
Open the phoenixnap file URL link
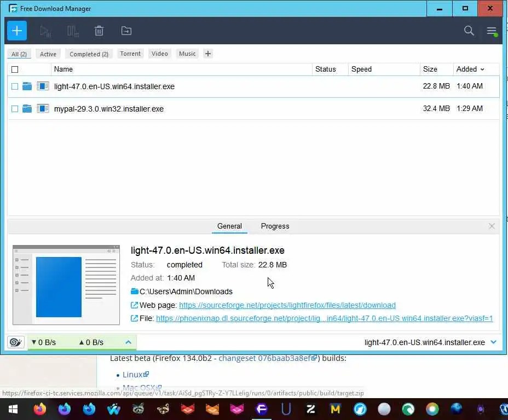(324, 318)
